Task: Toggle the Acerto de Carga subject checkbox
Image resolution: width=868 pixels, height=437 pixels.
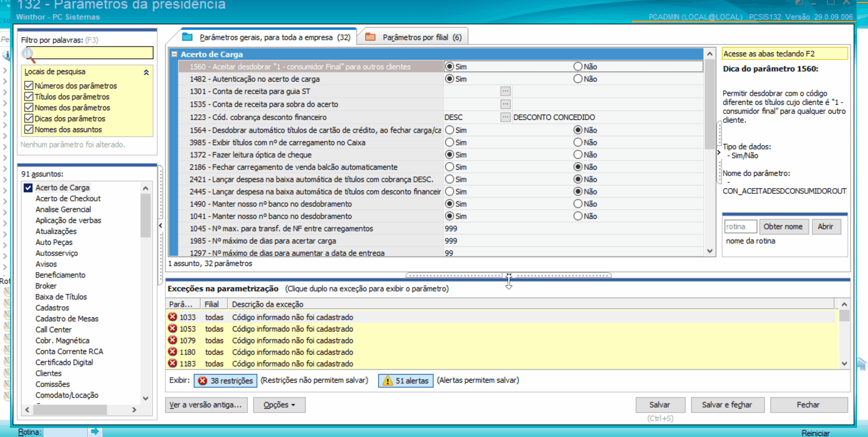Action: tap(28, 188)
